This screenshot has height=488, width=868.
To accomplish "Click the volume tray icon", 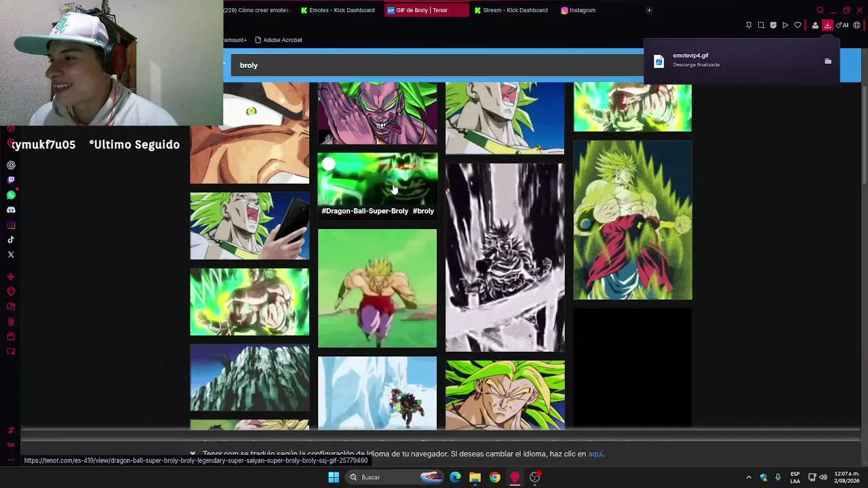I will 823,477.
